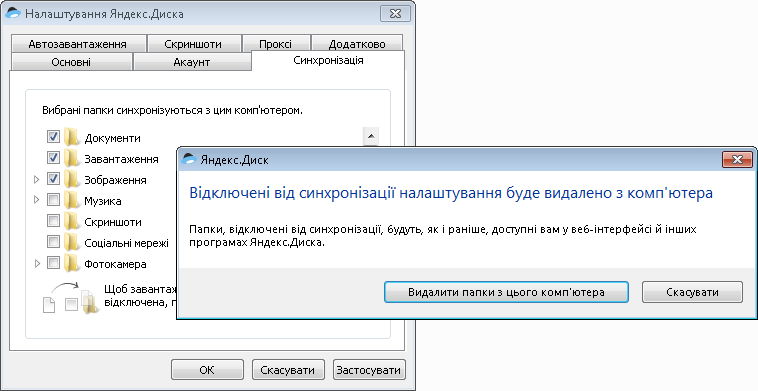Check the Скриншоти folder checkbox

click(x=53, y=221)
